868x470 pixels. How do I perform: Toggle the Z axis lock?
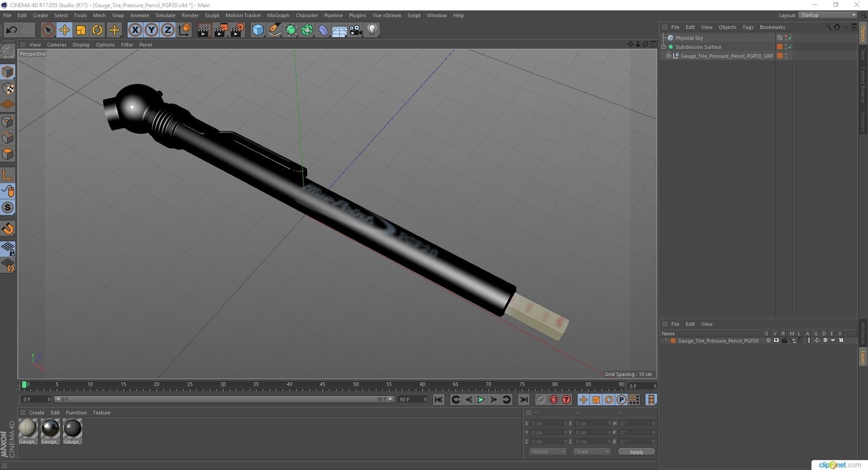pos(167,30)
